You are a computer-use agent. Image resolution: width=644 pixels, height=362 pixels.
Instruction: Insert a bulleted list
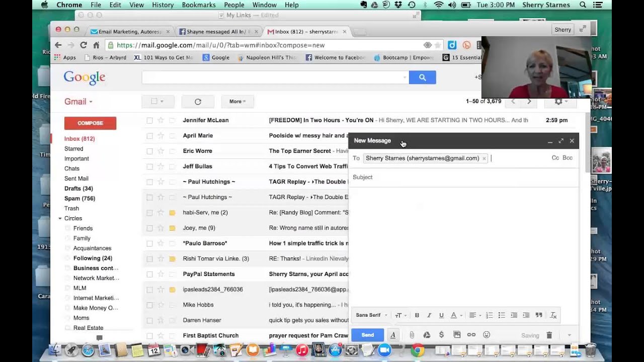pos(502,315)
